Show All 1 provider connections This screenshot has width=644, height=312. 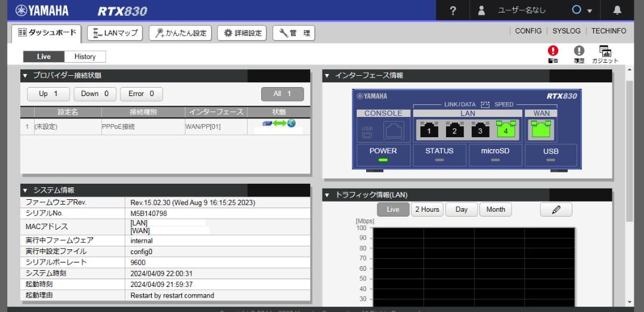[283, 94]
